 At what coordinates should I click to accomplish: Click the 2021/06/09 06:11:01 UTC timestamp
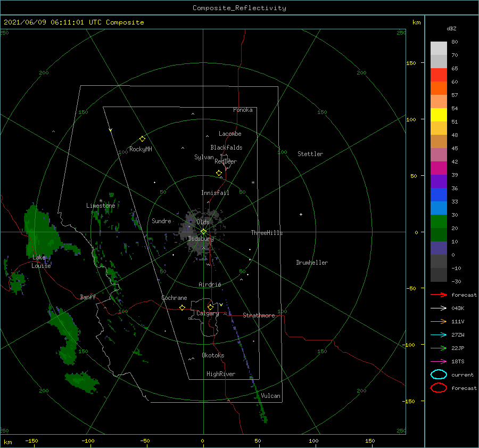[x=52, y=22]
